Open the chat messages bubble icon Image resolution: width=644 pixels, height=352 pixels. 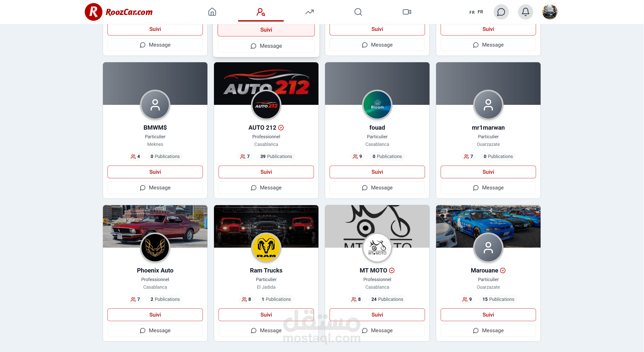pyautogui.click(x=501, y=12)
